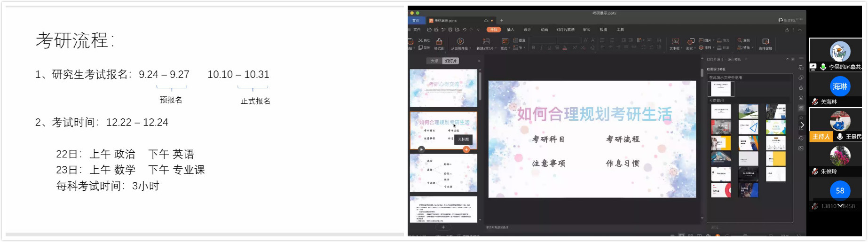Click the 格式刷 format painter icon
868x242 pixels.
(439, 42)
